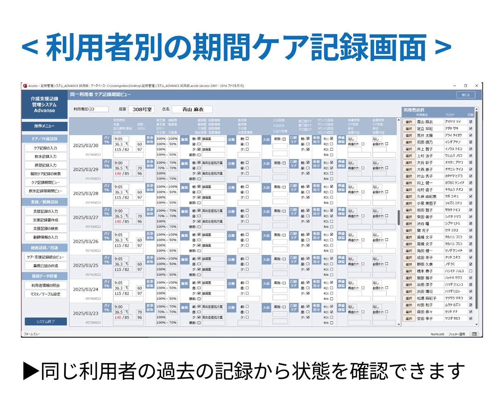Screen dimensions: 504x420
Task: Click 高血圧症処方薬 evening field for 2025/03/29
Action: point(213,173)
